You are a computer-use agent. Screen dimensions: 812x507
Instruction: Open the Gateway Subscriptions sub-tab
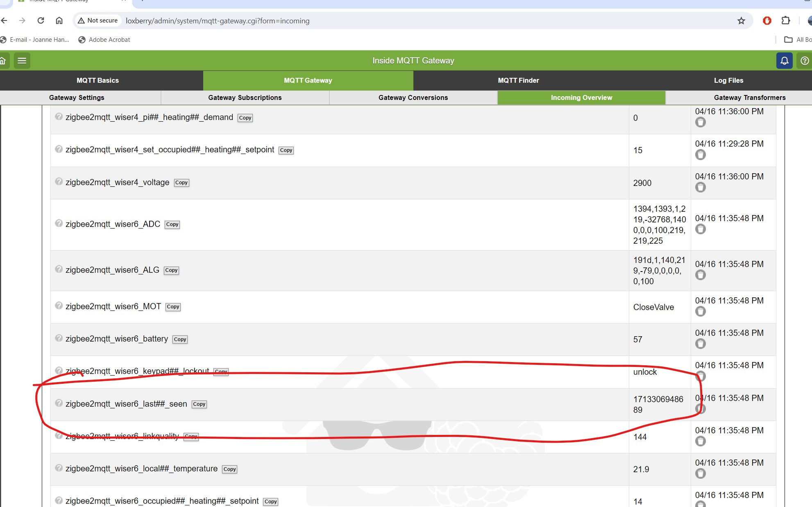245,97
